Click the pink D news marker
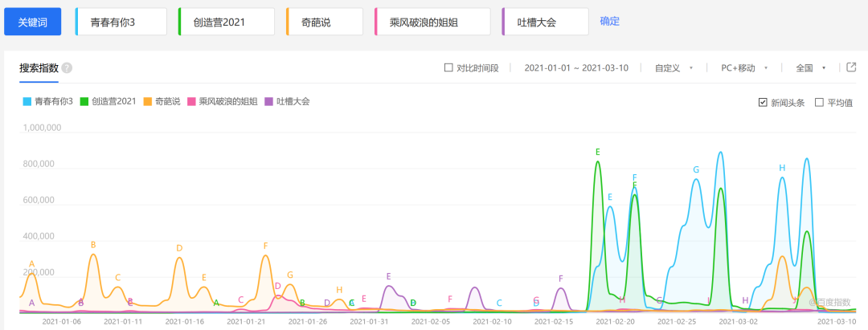 pyautogui.click(x=278, y=286)
